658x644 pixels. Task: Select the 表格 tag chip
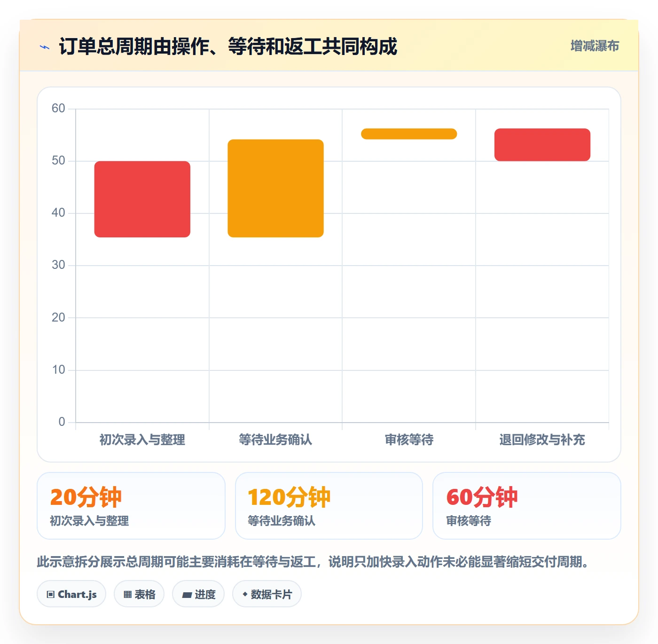click(x=139, y=594)
